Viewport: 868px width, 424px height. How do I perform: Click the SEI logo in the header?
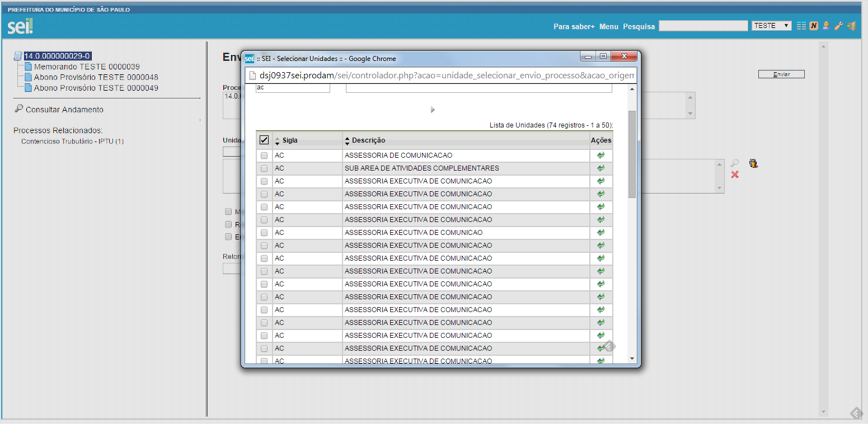(20, 26)
